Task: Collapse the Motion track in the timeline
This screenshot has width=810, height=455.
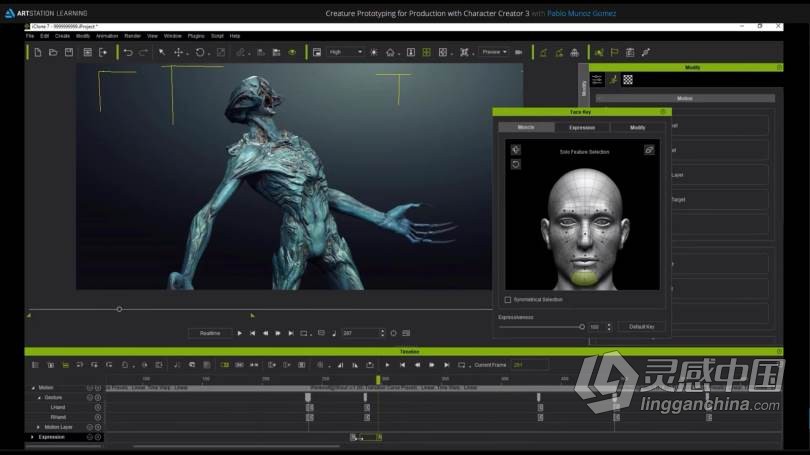Action: (34, 388)
